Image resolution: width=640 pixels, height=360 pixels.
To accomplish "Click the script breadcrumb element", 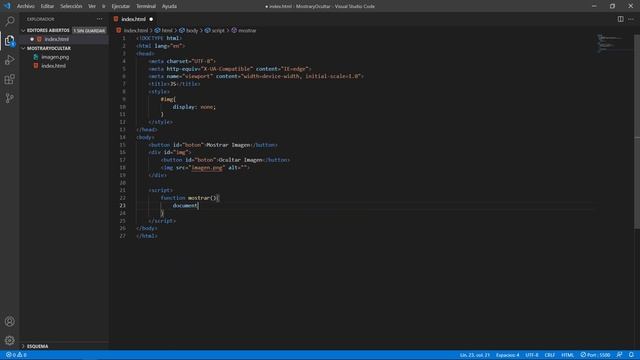I will click(215, 31).
